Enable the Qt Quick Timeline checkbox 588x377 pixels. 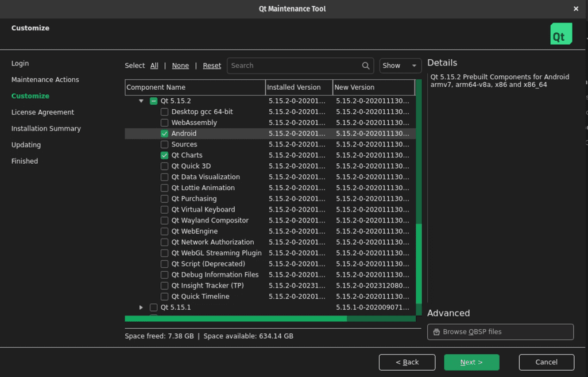164,297
